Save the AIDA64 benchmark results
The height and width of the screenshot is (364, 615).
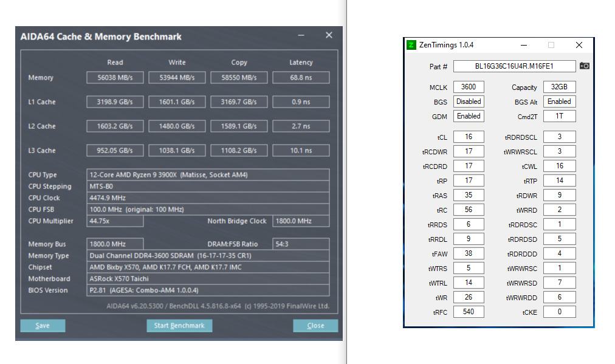pyautogui.click(x=43, y=326)
